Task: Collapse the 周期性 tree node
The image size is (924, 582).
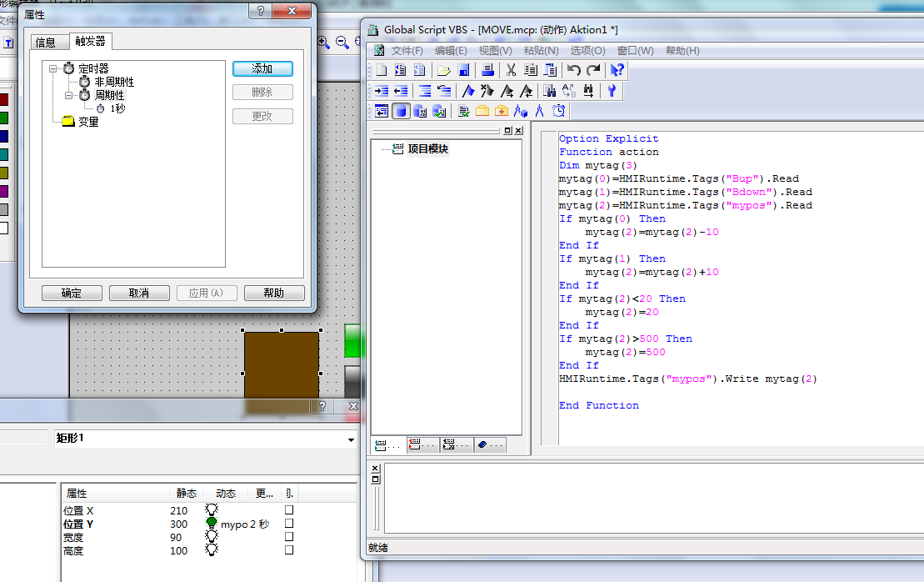Action: [x=69, y=95]
